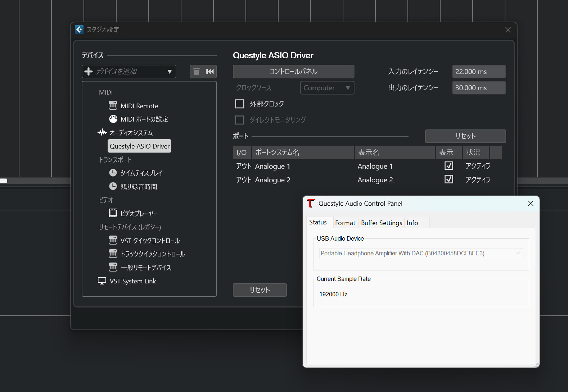The image size is (568, 392).
Task: Switch to the Format tab
Action: pyautogui.click(x=345, y=223)
